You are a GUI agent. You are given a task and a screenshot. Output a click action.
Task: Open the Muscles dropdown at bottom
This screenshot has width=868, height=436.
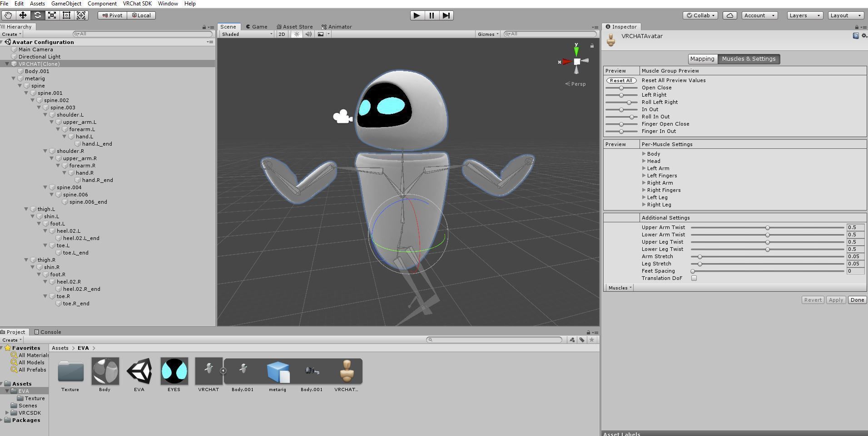click(x=620, y=288)
